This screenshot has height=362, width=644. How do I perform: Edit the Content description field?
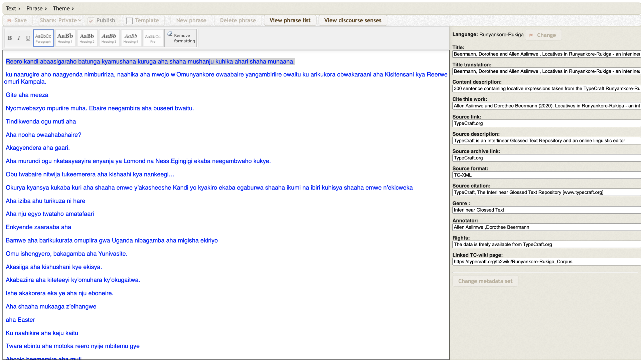pos(546,89)
